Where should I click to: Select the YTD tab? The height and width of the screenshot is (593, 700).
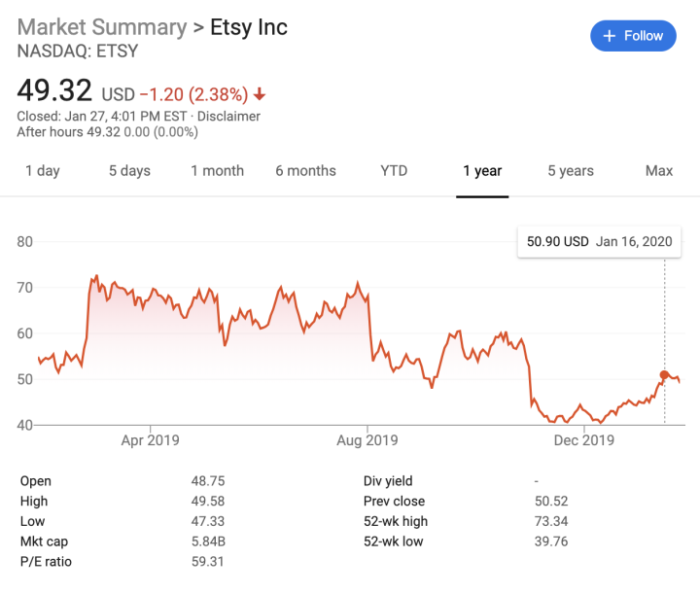click(x=394, y=170)
